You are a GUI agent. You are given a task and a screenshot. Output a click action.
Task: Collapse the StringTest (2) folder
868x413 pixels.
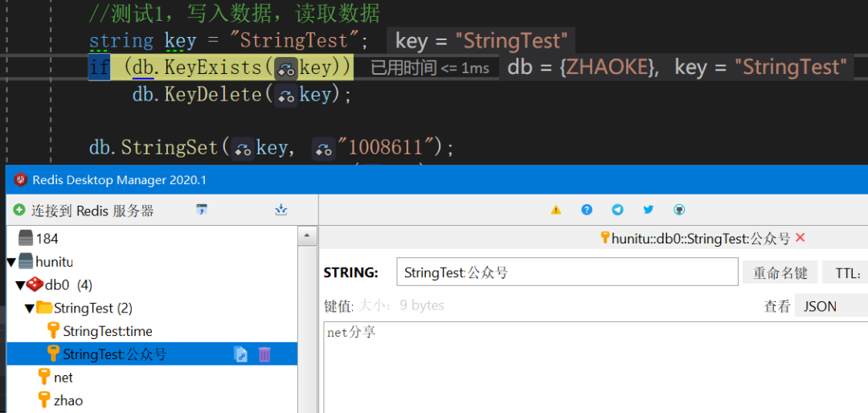[30, 309]
